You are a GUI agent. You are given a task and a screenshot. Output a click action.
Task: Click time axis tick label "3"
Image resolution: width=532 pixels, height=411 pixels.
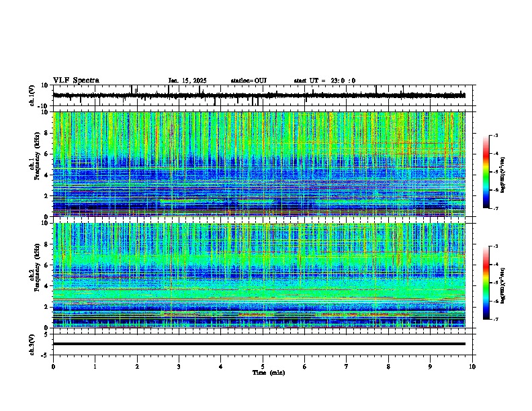(x=179, y=367)
